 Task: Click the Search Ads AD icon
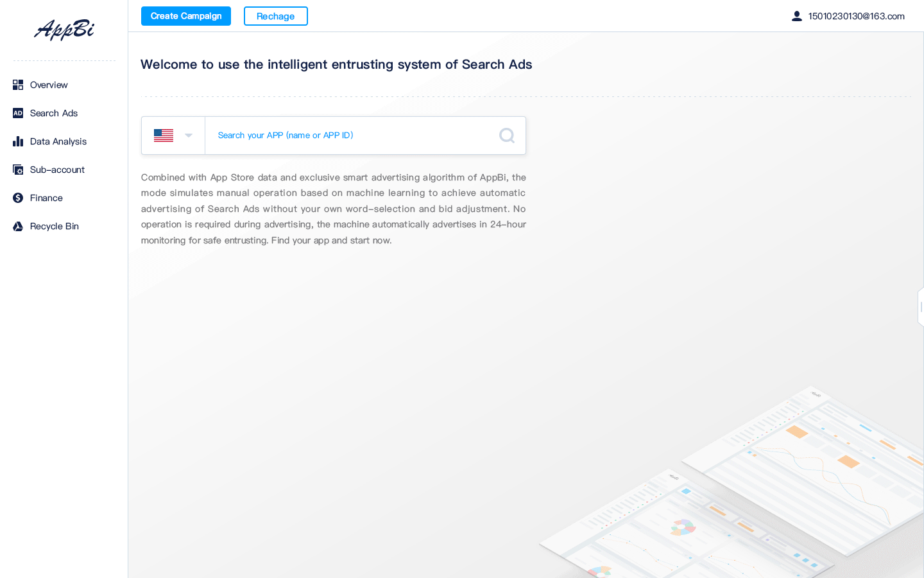(x=18, y=113)
